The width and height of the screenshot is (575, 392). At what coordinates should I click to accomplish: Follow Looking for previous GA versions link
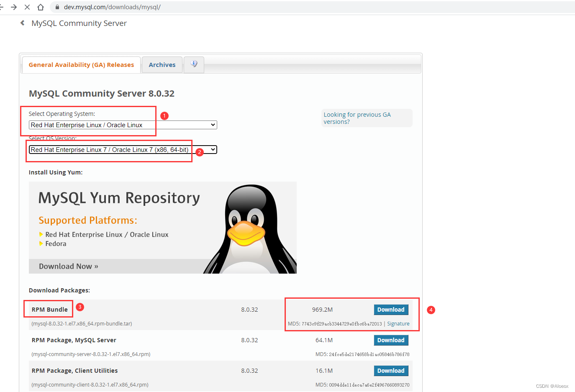click(357, 118)
